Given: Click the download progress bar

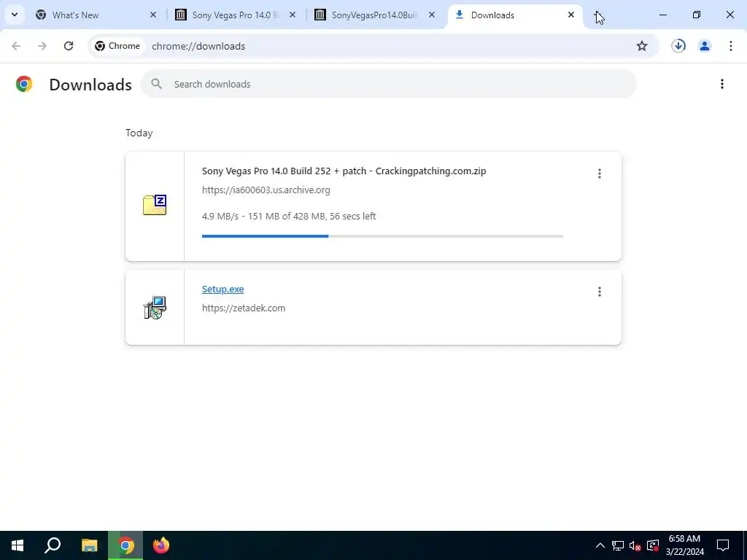Looking at the screenshot, I should pos(382,236).
